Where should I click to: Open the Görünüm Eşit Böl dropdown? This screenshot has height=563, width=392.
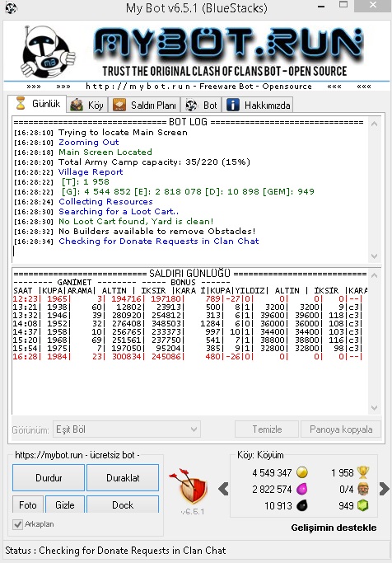[x=127, y=429]
